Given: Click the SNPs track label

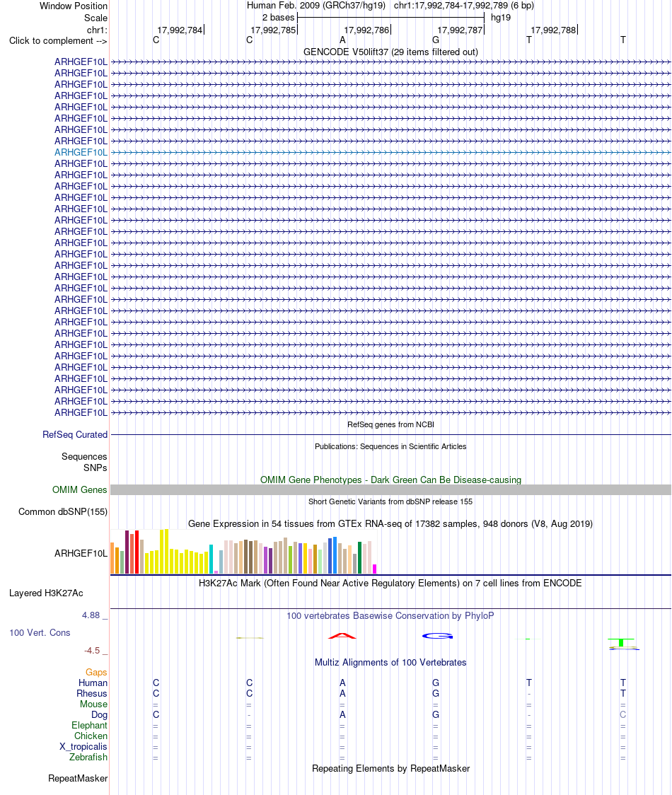Looking at the screenshot, I should click(95, 468).
